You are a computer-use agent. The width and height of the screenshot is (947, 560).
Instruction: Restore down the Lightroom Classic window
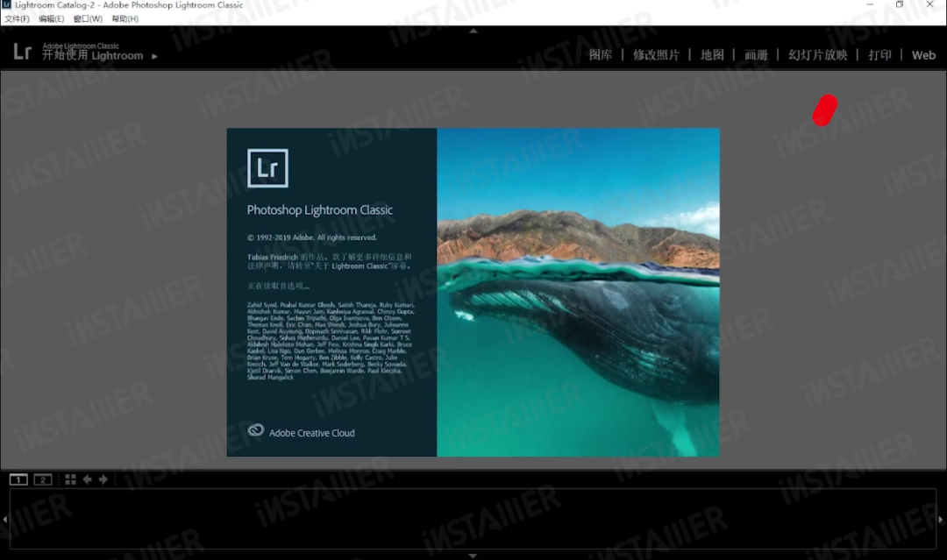coord(900,5)
